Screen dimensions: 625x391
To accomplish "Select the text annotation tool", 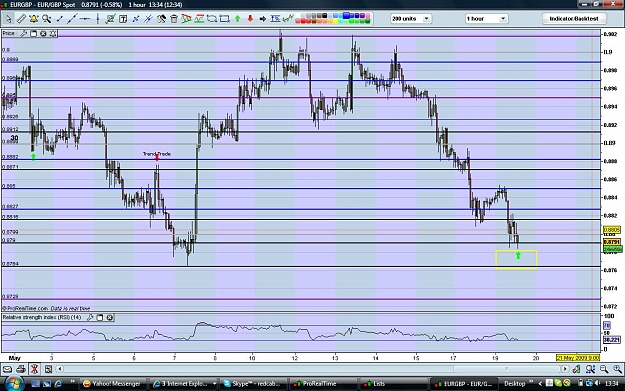I will click(x=123, y=19).
